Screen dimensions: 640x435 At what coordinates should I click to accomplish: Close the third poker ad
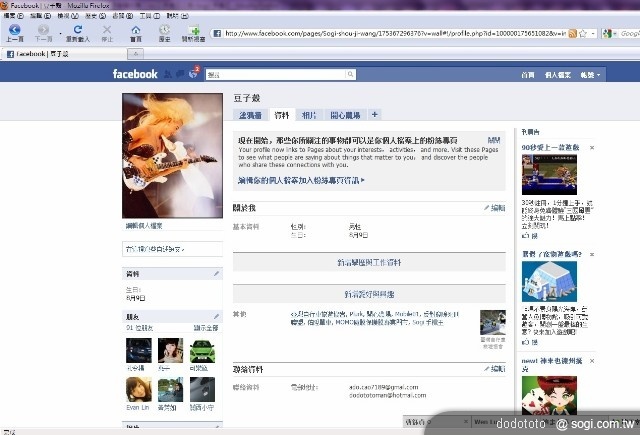592,361
